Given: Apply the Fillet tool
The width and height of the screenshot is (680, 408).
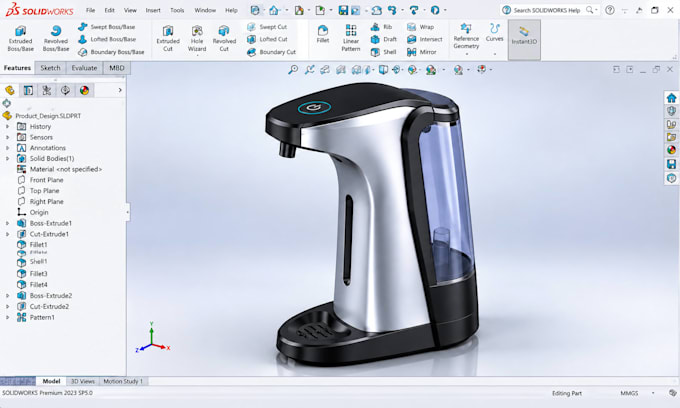Looking at the screenshot, I should pos(323,34).
